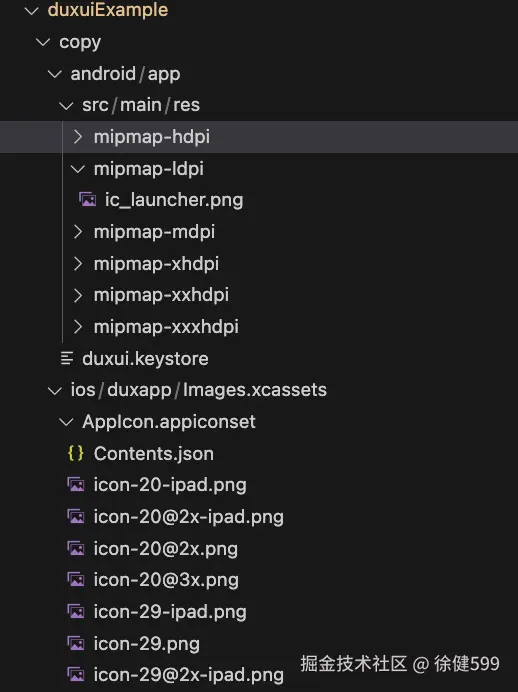The width and height of the screenshot is (518, 692).
Task: Collapse the AppIcon.appiconset folder
Action: (66, 422)
